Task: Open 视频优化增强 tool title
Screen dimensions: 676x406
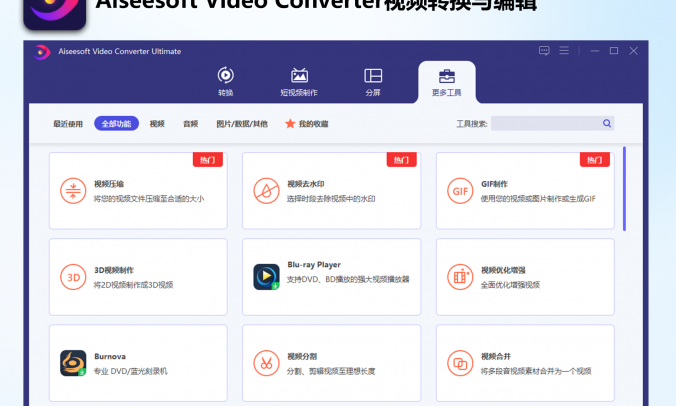Action: coord(503,270)
